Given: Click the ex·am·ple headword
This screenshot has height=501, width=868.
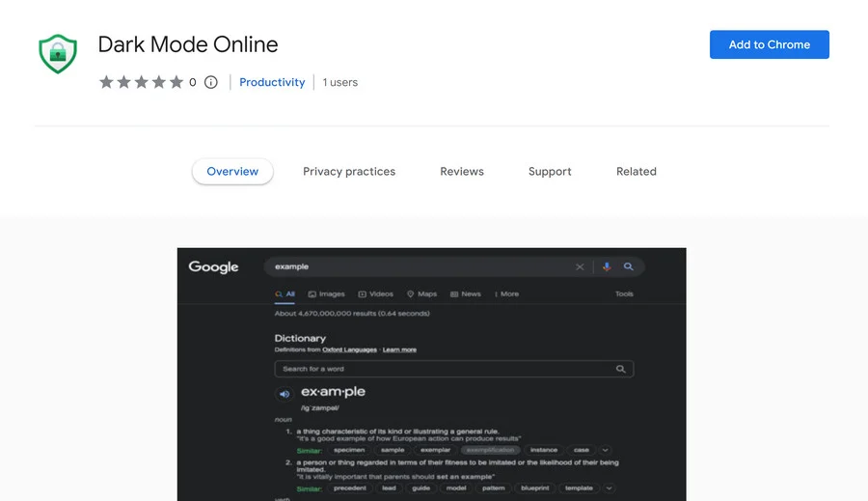Looking at the screenshot, I should click(x=333, y=391).
